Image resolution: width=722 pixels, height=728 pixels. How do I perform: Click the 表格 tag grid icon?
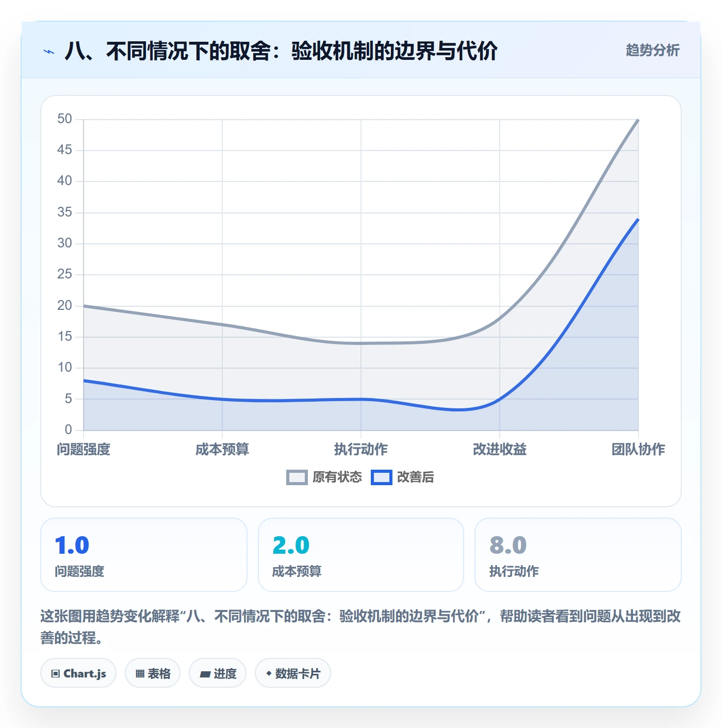pos(140,674)
